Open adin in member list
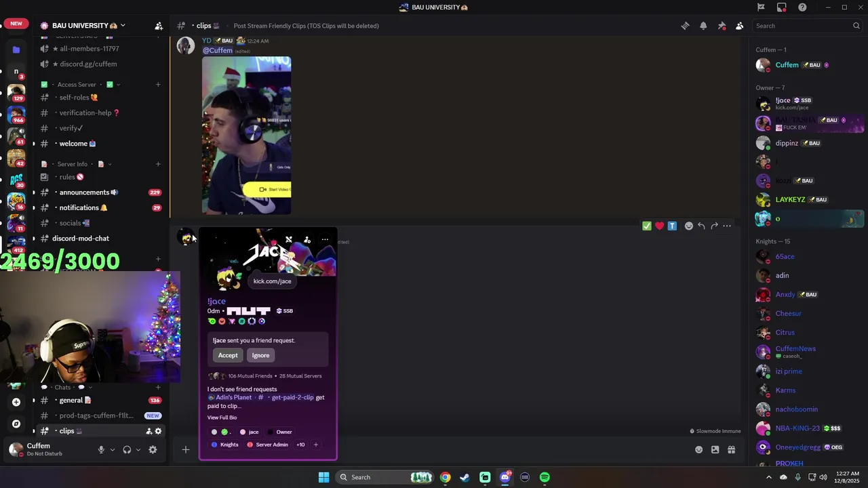 tap(809, 276)
